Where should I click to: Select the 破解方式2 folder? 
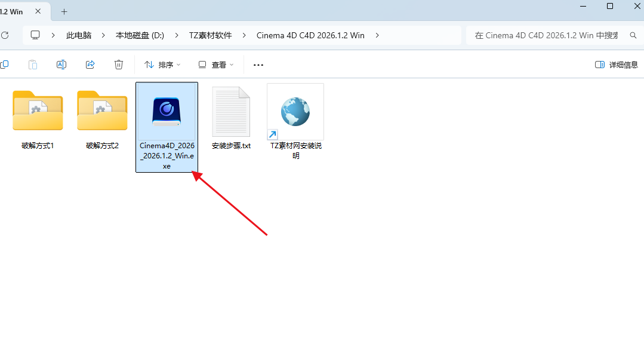click(x=102, y=114)
